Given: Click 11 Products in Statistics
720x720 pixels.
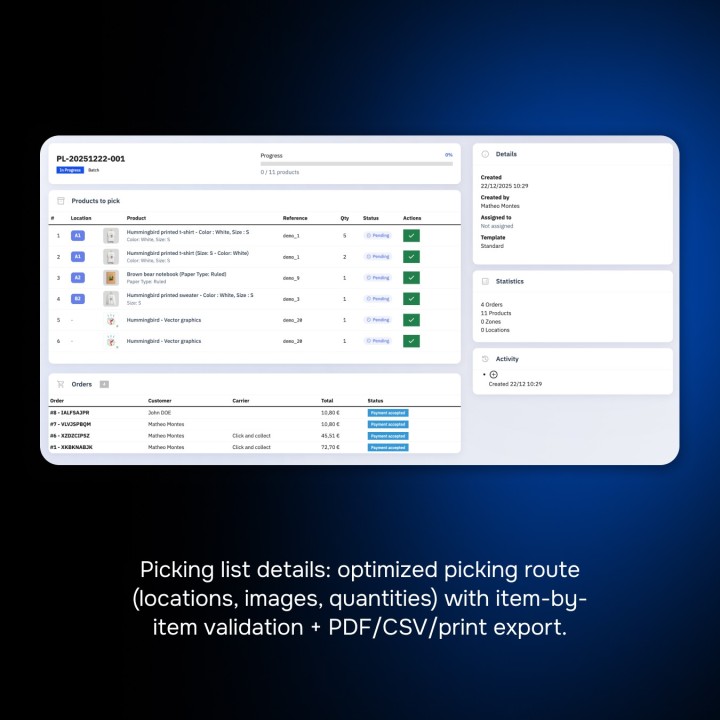Looking at the screenshot, I should coord(495,313).
